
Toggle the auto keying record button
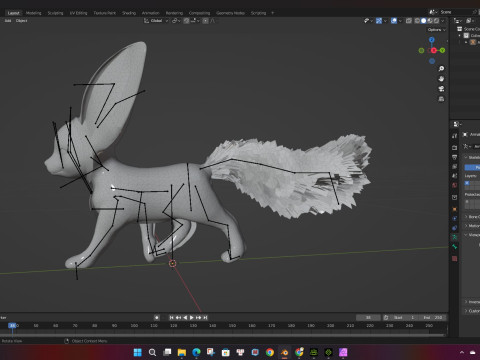pos(157,318)
